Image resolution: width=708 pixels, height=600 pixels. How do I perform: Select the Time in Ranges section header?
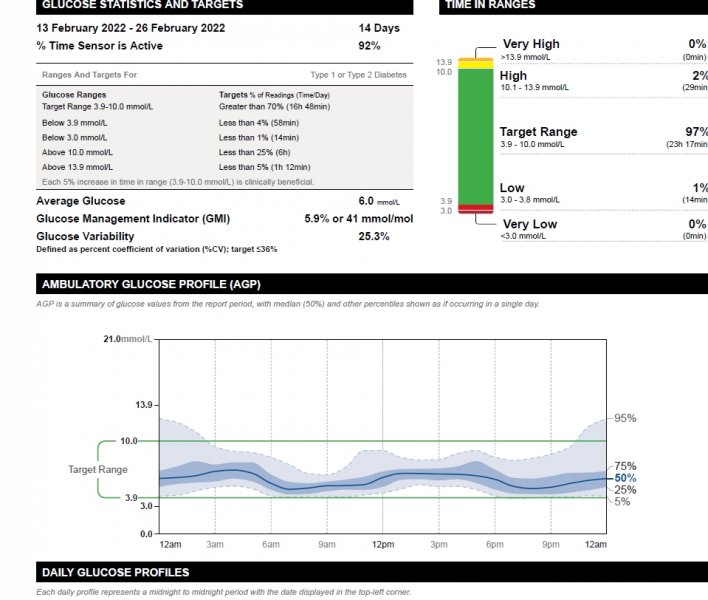491,5
